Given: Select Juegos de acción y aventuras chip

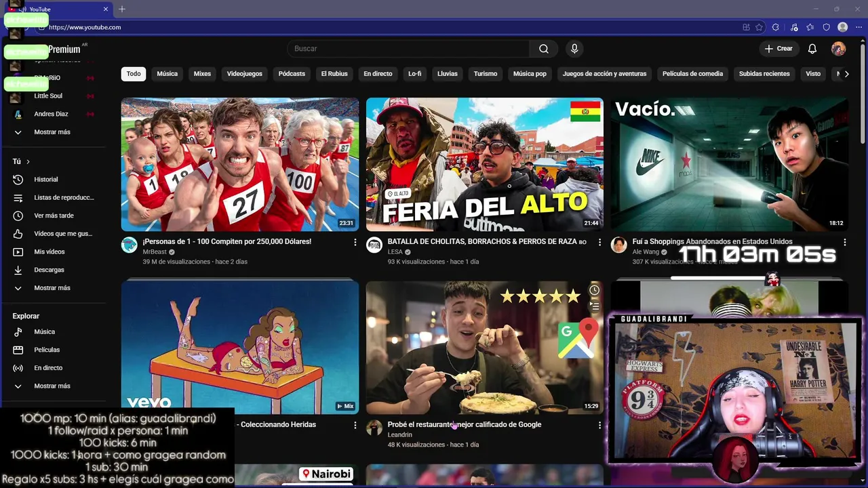Looking at the screenshot, I should [x=604, y=74].
